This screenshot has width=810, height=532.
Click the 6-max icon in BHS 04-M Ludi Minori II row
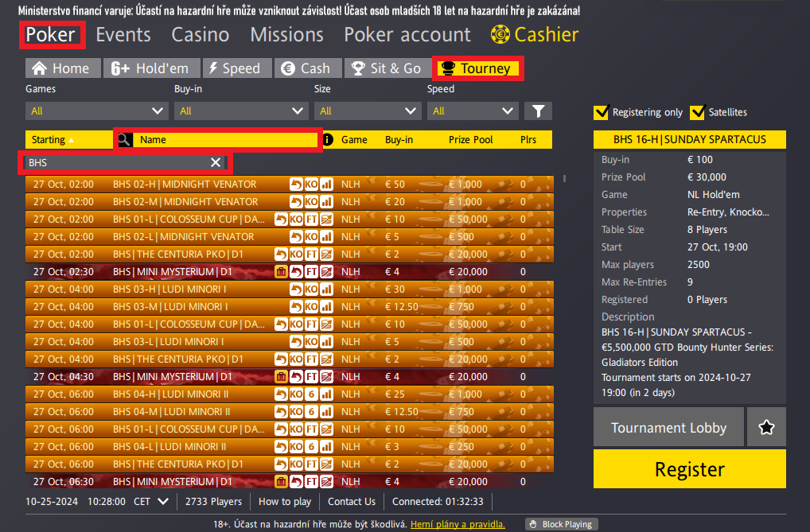point(311,412)
